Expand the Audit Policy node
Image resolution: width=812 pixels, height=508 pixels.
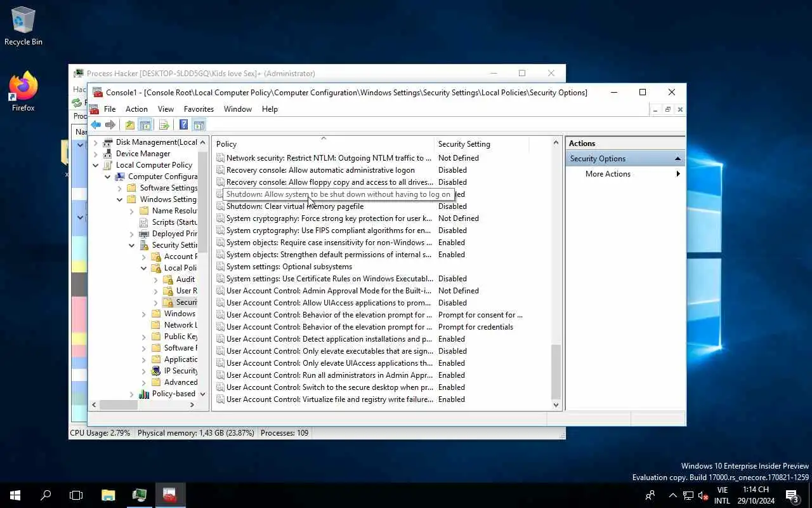click(x=156, y=279)
